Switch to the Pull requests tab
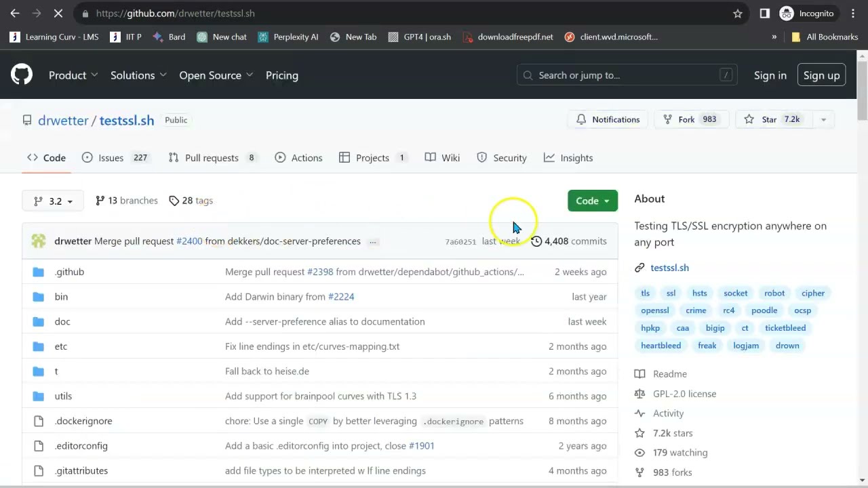The width and height of the screenshot is (868, 488). [214, 158]
